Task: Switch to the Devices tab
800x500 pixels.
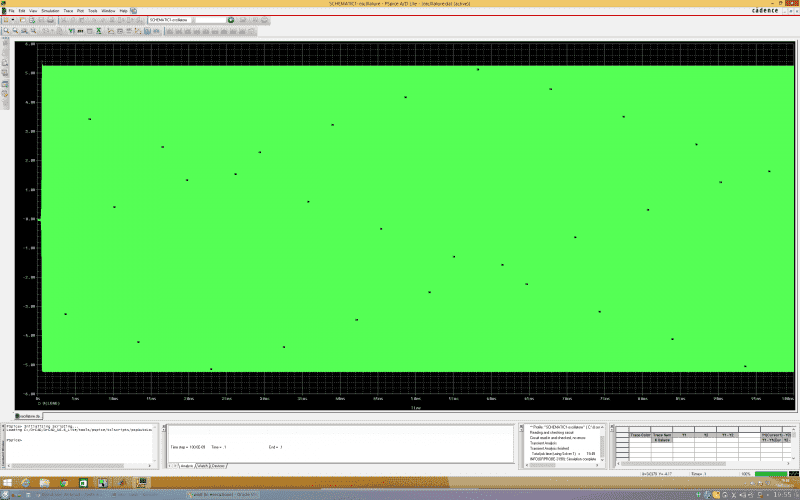Action: click(219, 465)
